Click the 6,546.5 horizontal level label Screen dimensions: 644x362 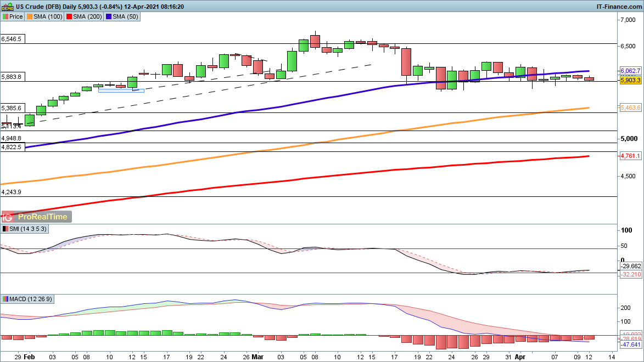[12, 39]
